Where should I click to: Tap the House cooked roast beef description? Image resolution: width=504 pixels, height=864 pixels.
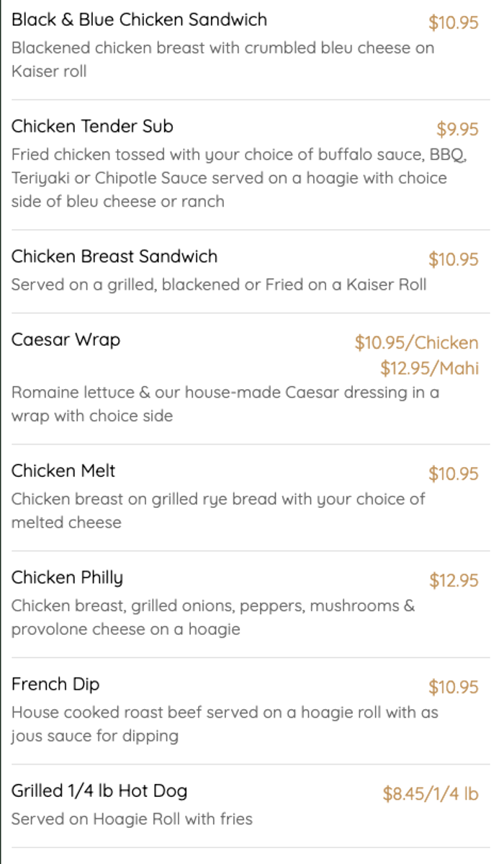[225, 724]
